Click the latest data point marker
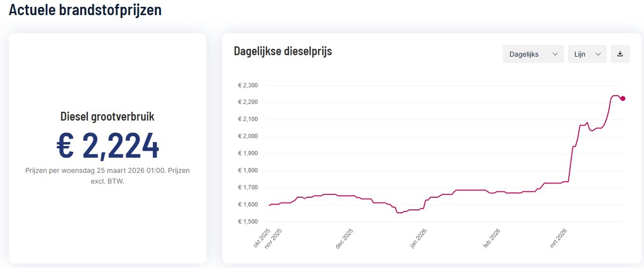The width and height of the screenshot is (644, 268). pyautogui.click(x=623, y=99)
